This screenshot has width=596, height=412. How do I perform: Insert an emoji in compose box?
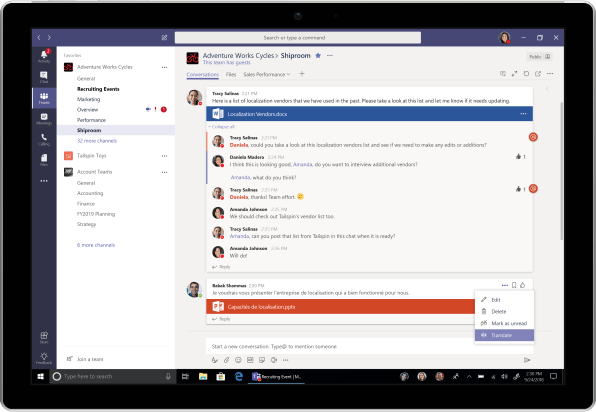pyautogui.click(x=238, y=360)
